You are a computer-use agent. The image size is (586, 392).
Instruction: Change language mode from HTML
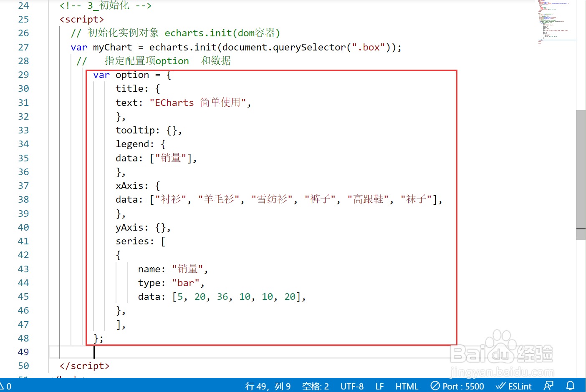(x=407, y=386)
